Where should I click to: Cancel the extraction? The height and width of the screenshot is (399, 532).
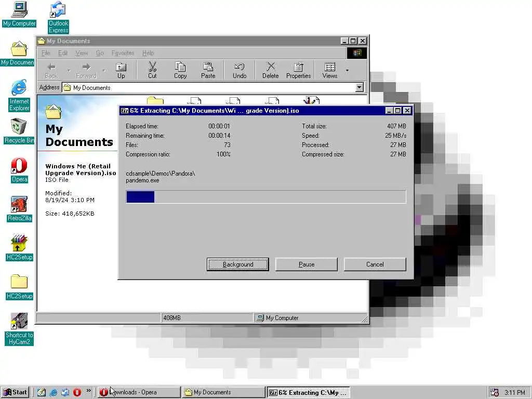coord(375,264)
